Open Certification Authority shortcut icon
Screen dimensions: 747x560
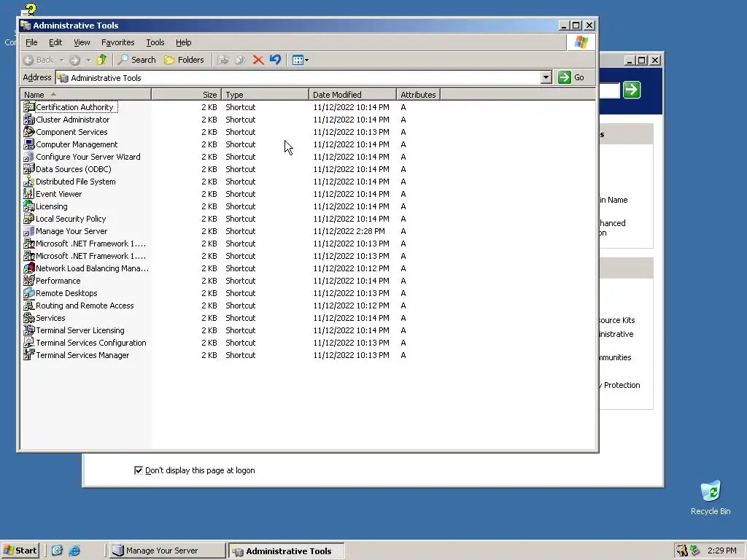(x=29, y=107)
